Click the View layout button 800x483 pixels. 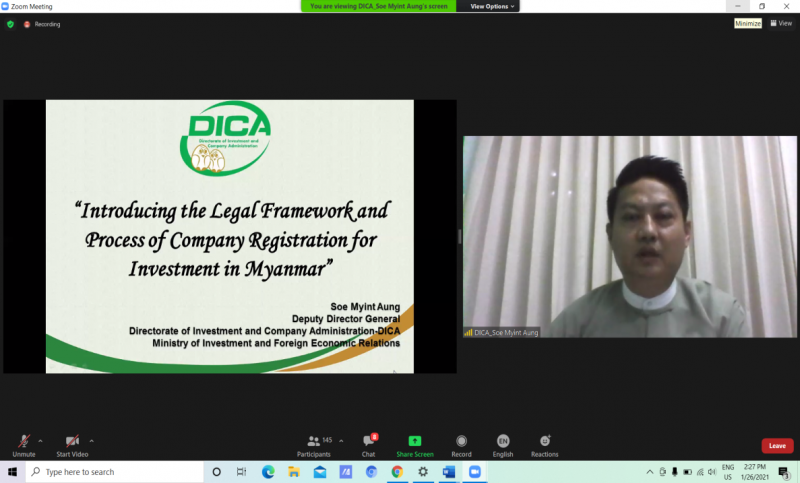point(780,23)
